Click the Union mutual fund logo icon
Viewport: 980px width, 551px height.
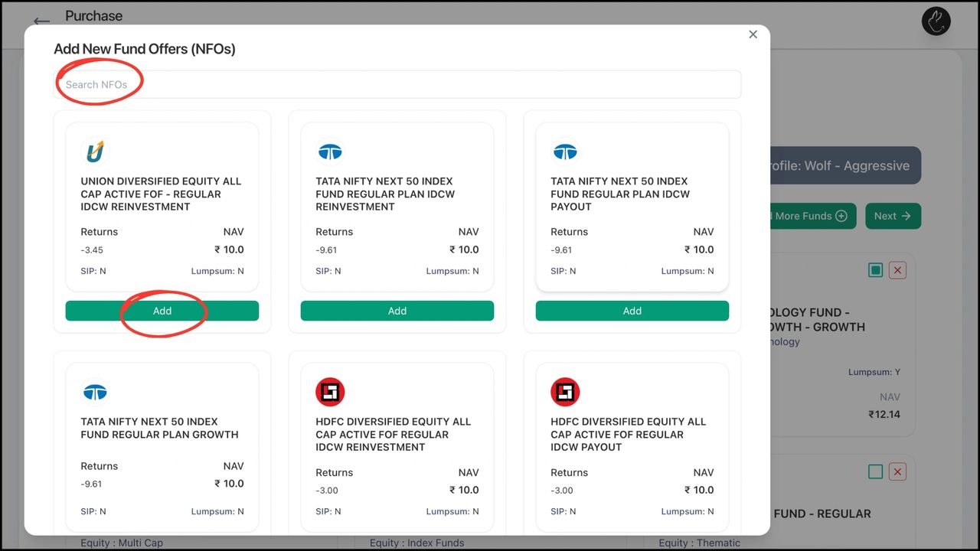95,152
